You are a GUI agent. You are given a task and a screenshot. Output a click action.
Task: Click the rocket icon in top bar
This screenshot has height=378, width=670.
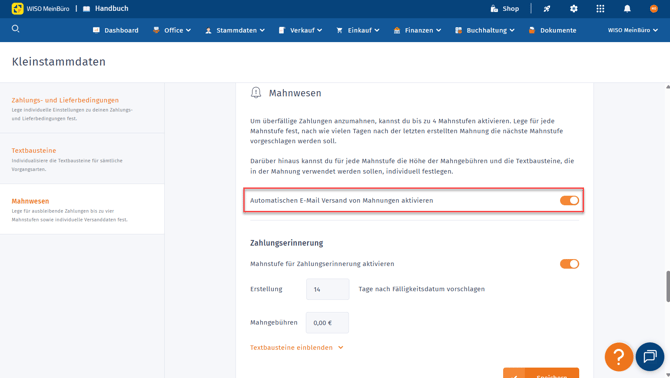tap(547, 9)
